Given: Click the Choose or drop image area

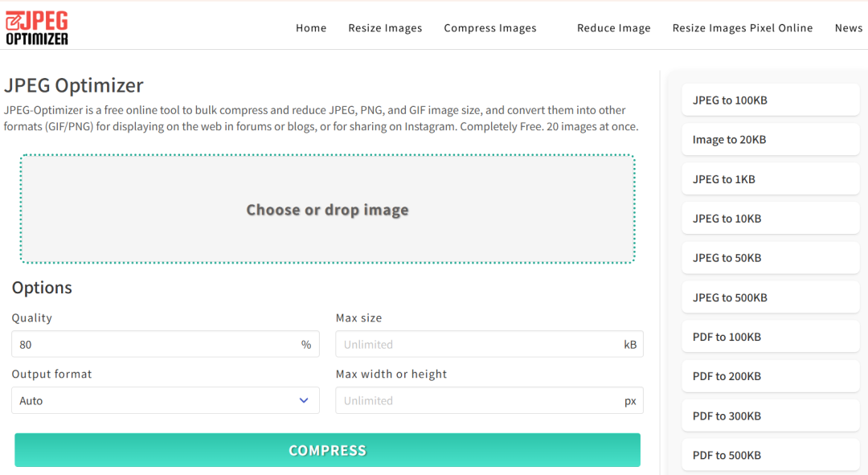Looking at the screenshot, I should (x=327, y=210).
